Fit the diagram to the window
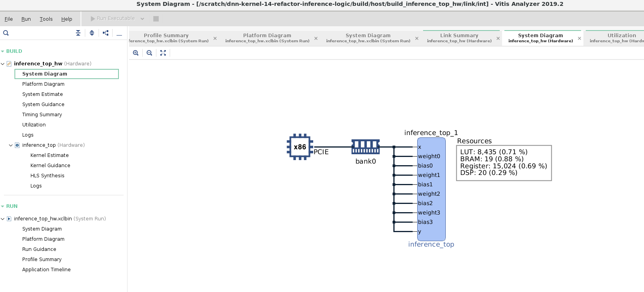Screen dimensions: 644x292 163,53
